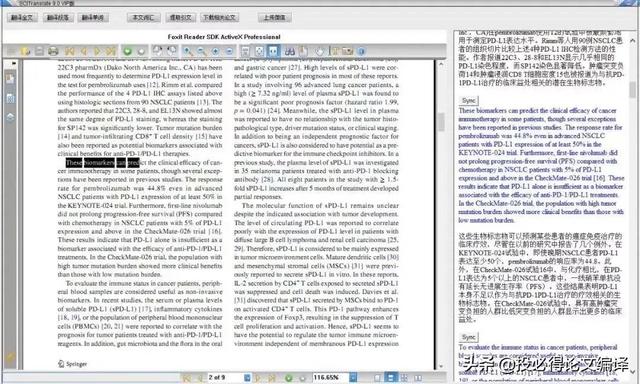
Task: Click the first Sync button in the translation panel
Action: click(468, 100)
